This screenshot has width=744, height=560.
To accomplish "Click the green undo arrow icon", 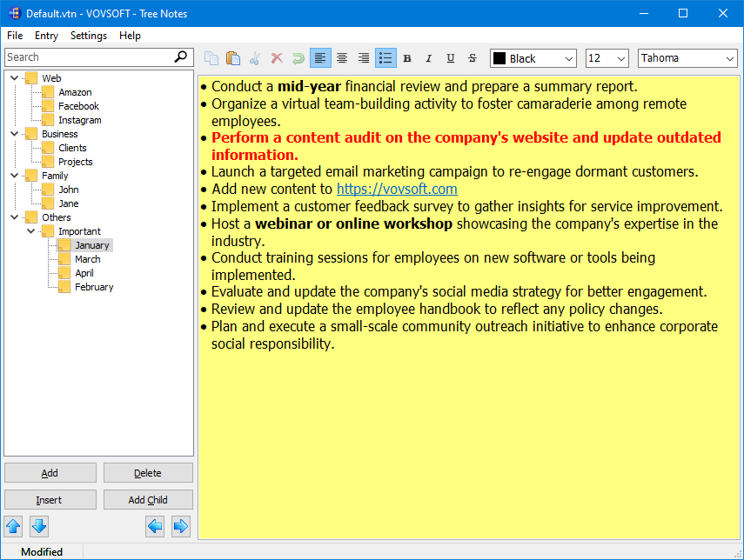I will pos(298,58).
